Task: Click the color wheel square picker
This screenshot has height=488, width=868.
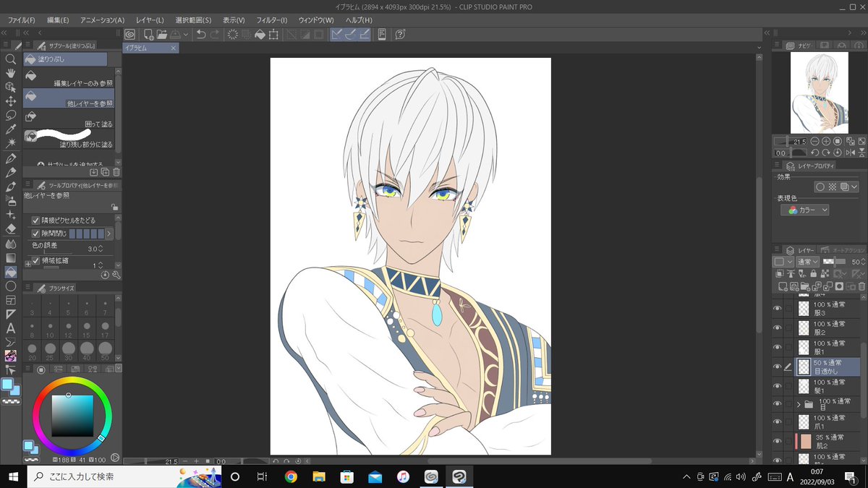Action: coord(72,416)
